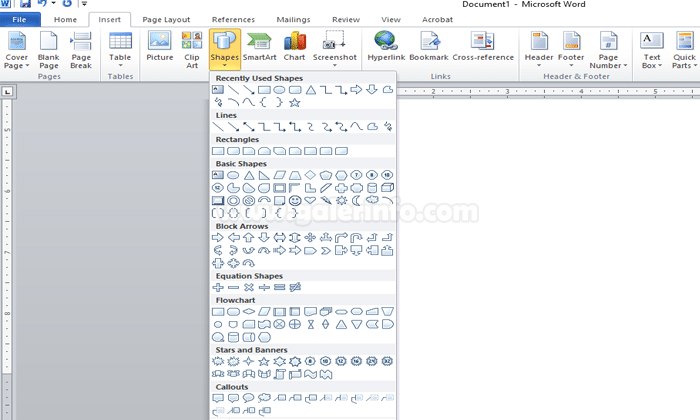The width and height of the screenshot is (700, 420).
Task: Pick the Sun shape in Basic Shapes
Action: (x=341, y=201)
